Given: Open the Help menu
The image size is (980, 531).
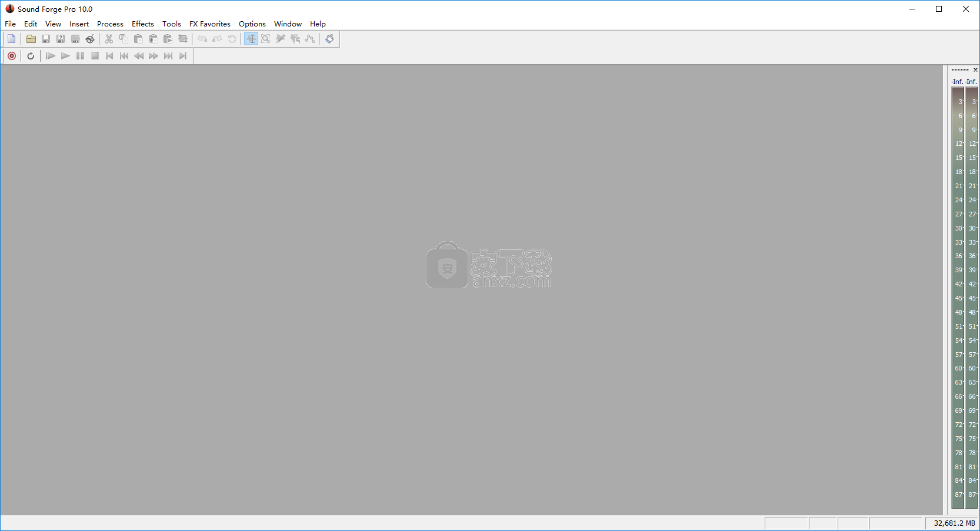Looking at the screenshot, I should 318,24.
